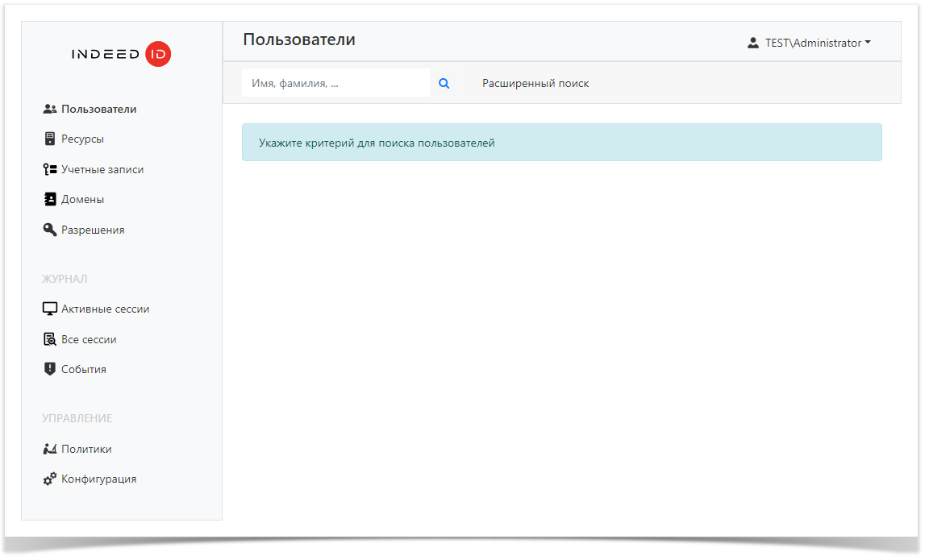Image resolution: width=929 pixels, height=560 pixels.
Task: Click the Активные сессии monitor icon
Action: pyautogui.click(x=49, y=308)
